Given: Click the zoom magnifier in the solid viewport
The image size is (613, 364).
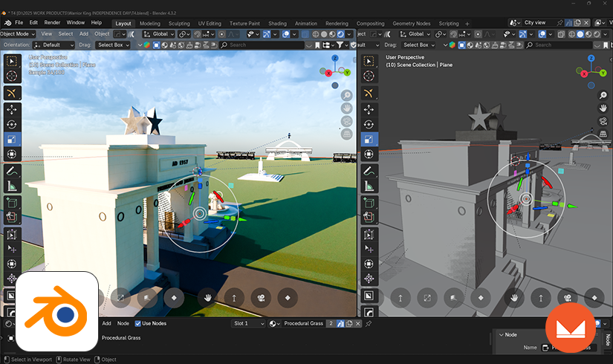Looking at the screenshot, I should pos(603,95).
